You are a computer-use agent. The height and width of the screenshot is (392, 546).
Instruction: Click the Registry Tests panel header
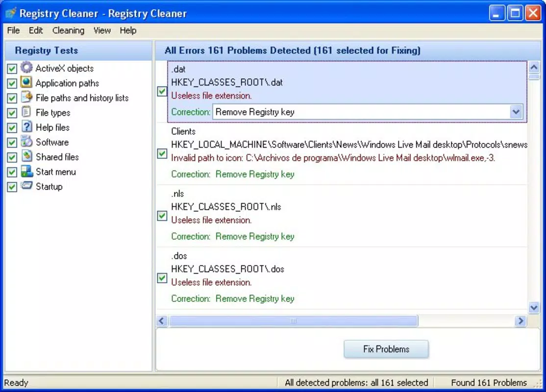[x=79, y=50]
